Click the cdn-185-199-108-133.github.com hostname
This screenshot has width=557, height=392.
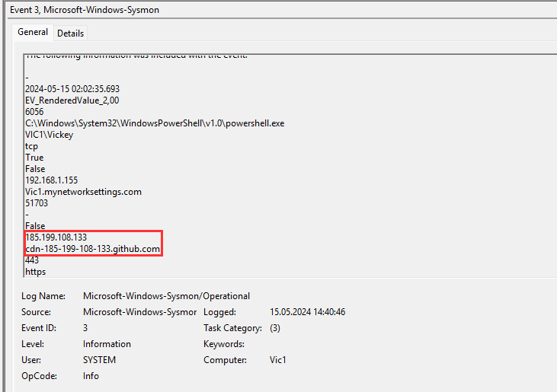click(x=92, y=249)
